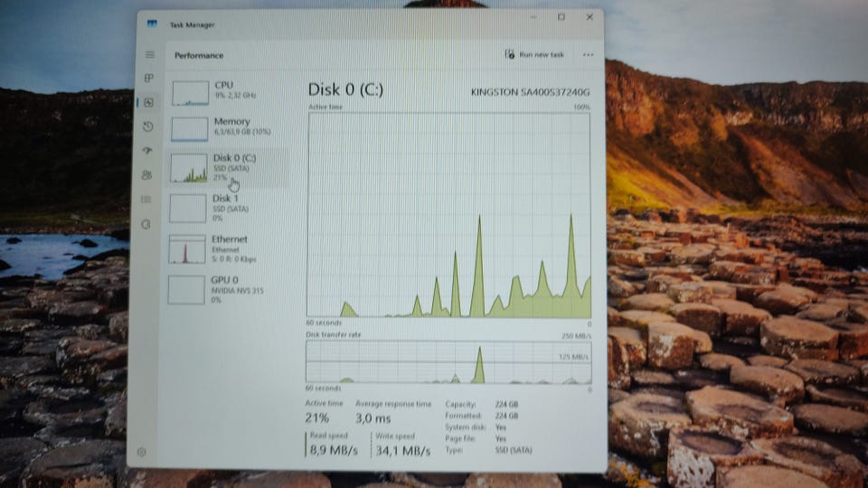
Task: Close the Task Manager window
Action: (x=590, y=17)
